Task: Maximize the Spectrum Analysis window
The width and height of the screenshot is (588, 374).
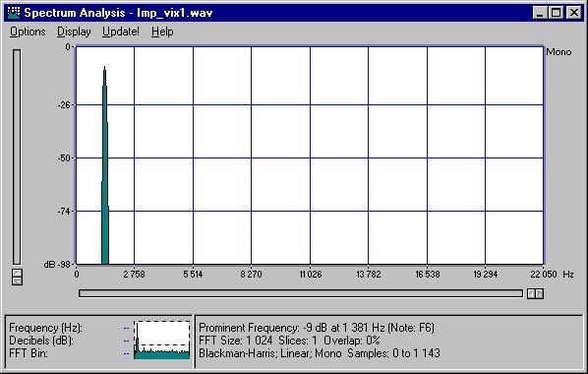Action: pos(556,13)
